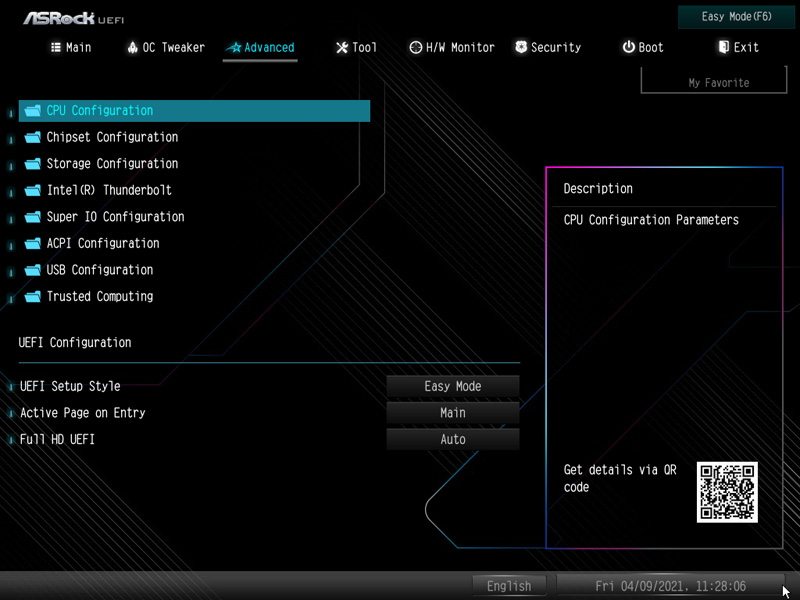Open the Tool tab
The height and width of the screenshot is (600, 800).
[356, 47]
